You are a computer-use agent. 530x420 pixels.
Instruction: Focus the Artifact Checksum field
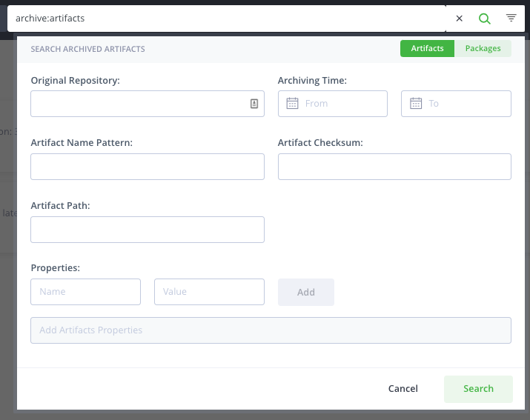point(394,167)
